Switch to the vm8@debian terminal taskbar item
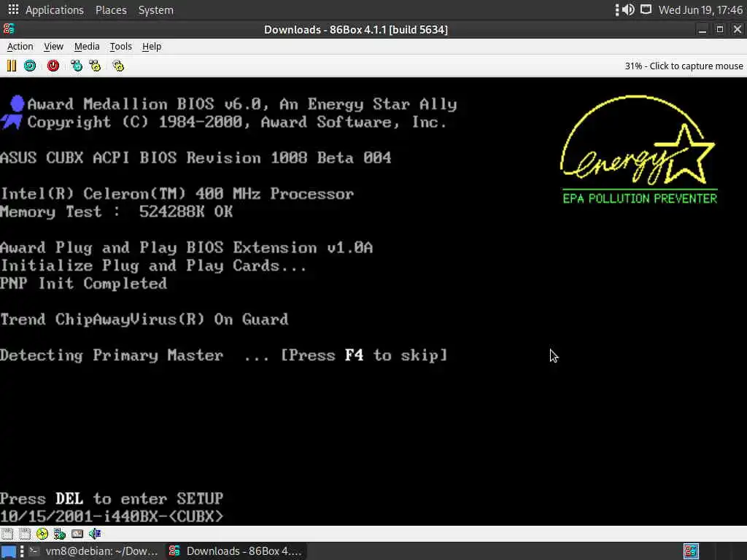This screenshot has height=560, width=747. click(94, 551)
